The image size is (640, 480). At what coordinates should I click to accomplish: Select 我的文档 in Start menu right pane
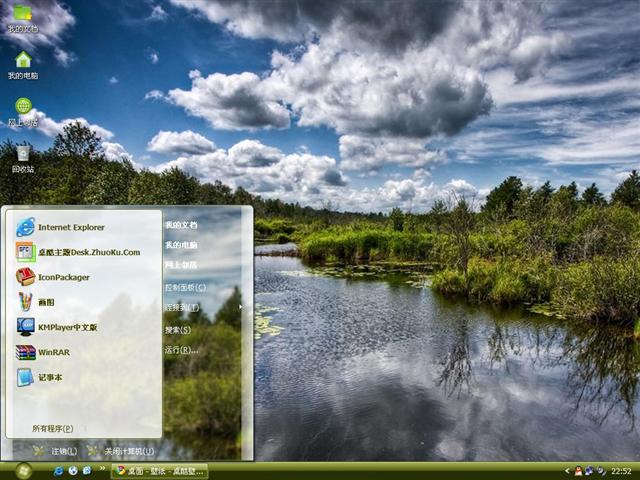[181, 225]
